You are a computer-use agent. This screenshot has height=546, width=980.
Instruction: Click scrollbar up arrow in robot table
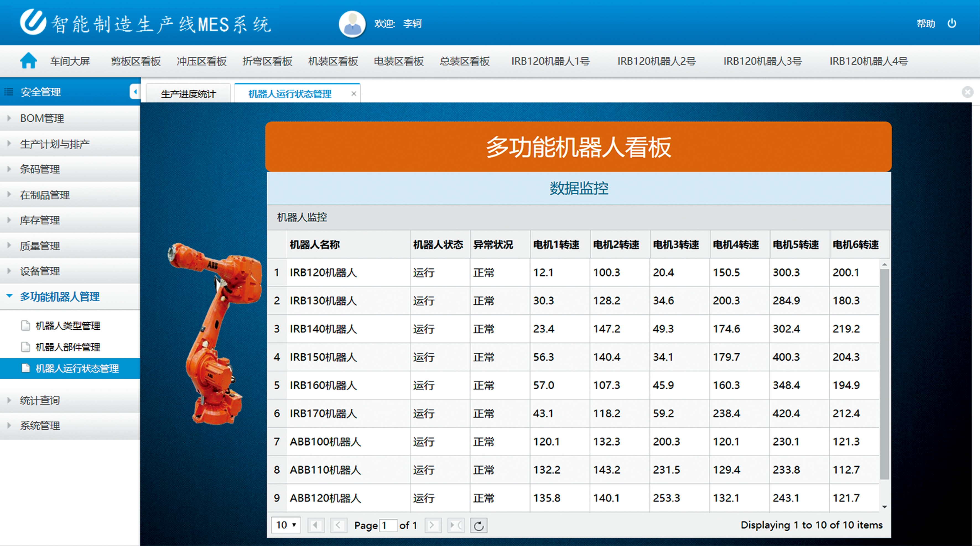[x=885, y=264]
